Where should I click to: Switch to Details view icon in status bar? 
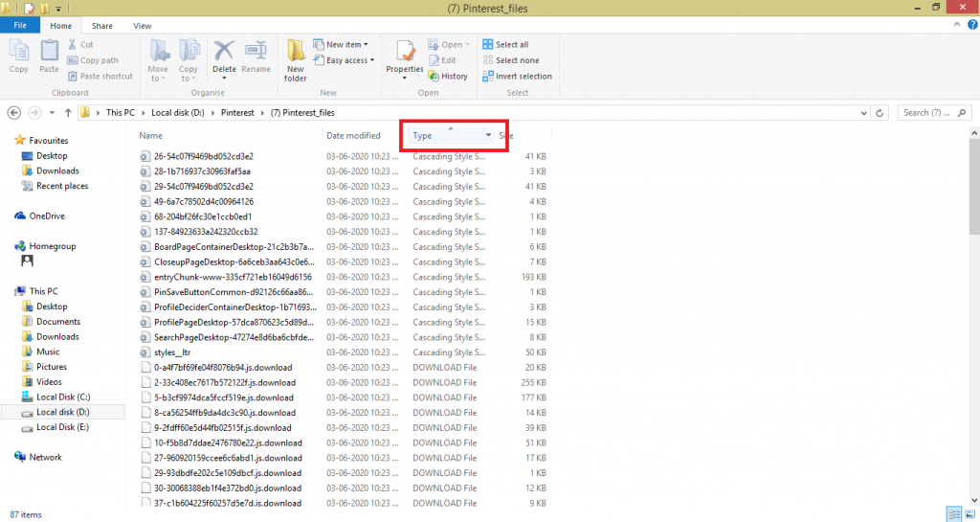(x=954, y=514)
